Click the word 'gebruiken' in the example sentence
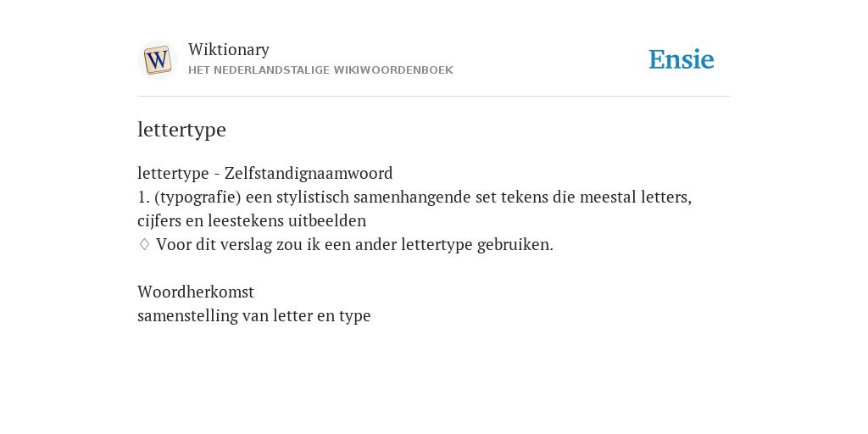The image size is (868, 434). pos(513,245)
